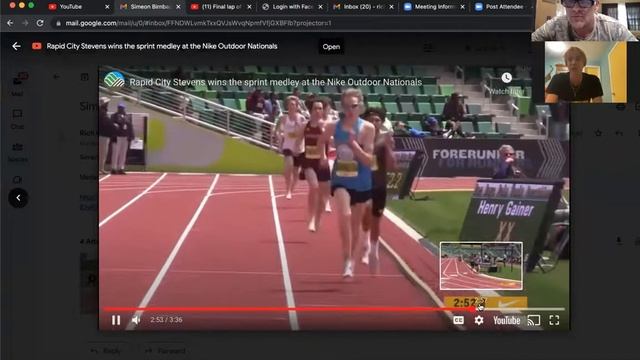Screen dimensions: 640x360
Task: Click the round previous arrow button
Action: point(18,198)
